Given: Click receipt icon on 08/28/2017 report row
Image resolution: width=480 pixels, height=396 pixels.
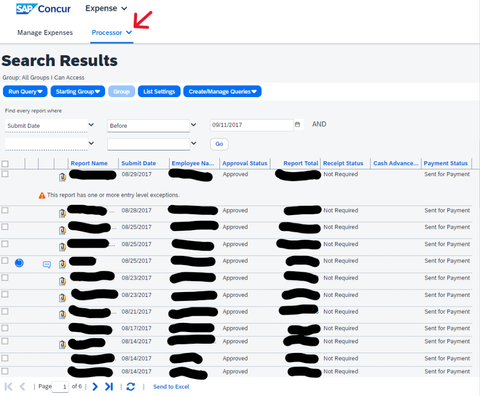Looking at the screenshot, I should point(62,213).
